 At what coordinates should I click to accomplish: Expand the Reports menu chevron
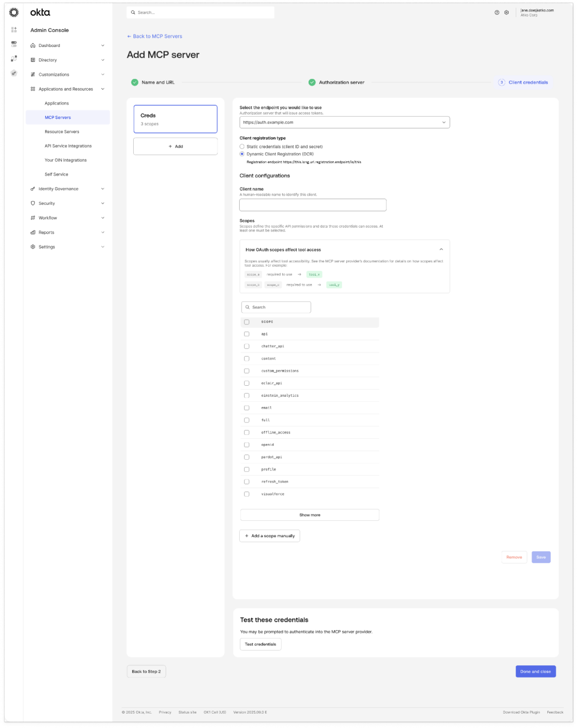[x=103, y=233]
